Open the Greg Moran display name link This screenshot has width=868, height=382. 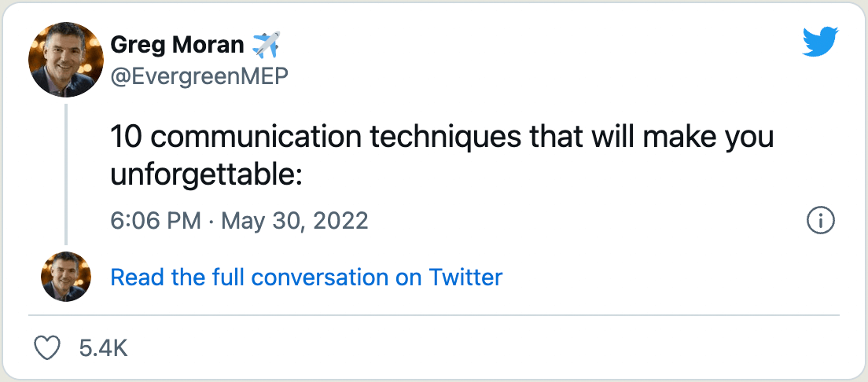(x=177, y=45)
